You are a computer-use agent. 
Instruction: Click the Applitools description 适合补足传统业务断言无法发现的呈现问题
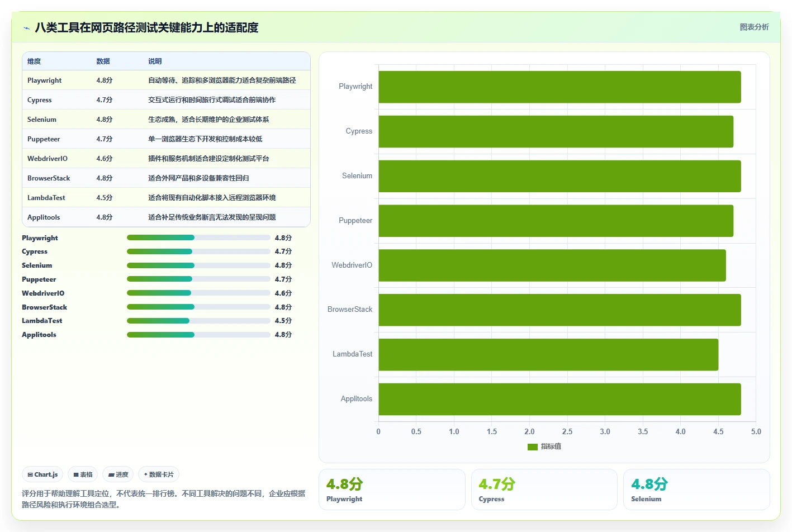[212, 217]
